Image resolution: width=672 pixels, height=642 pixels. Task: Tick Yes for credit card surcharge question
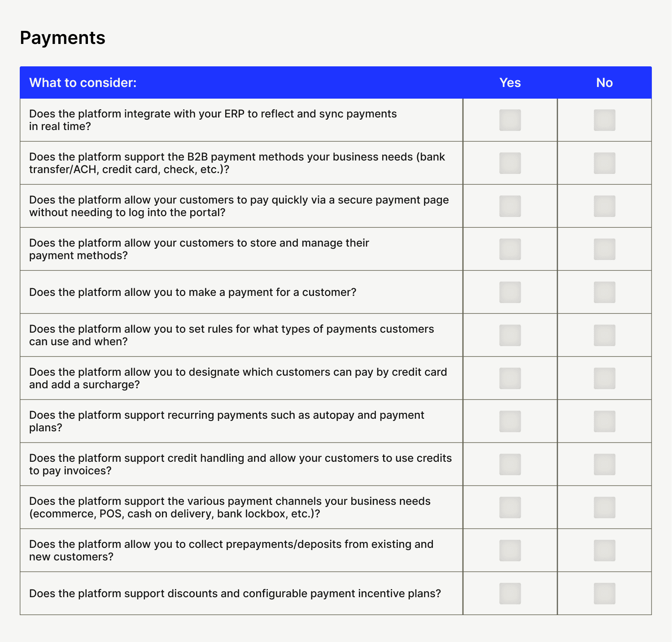(x=510, y=378)
